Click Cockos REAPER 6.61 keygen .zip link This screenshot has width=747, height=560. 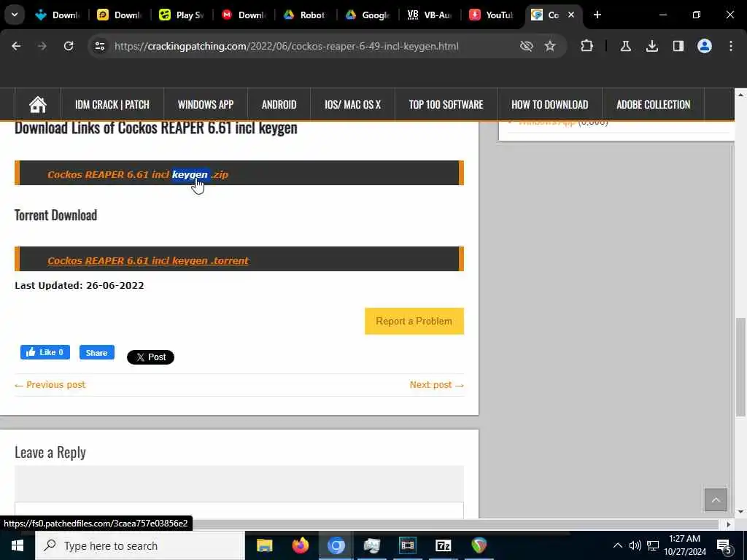click(x=138, y=174)
